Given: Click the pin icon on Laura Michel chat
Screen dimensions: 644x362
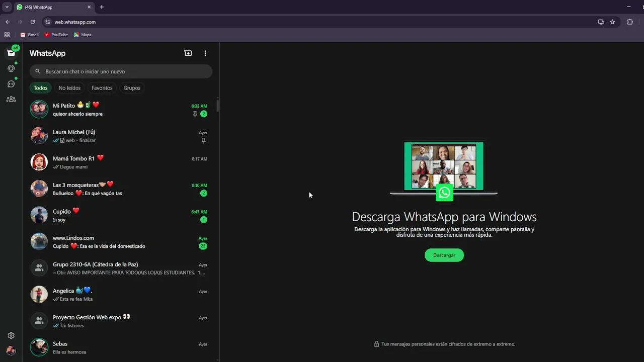Looking at the screenshot, I should (204, 141).
